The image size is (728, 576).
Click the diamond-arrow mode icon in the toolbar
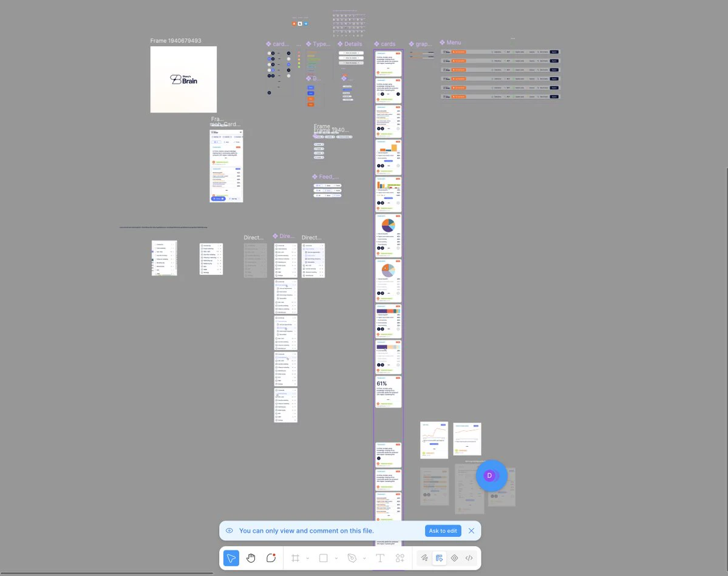coord(455,558)
